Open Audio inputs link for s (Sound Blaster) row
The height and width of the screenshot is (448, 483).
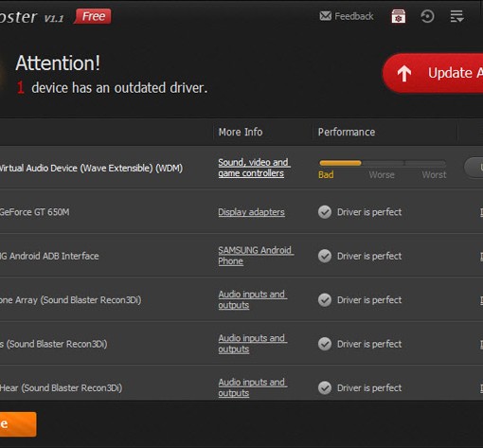point(253,344)
